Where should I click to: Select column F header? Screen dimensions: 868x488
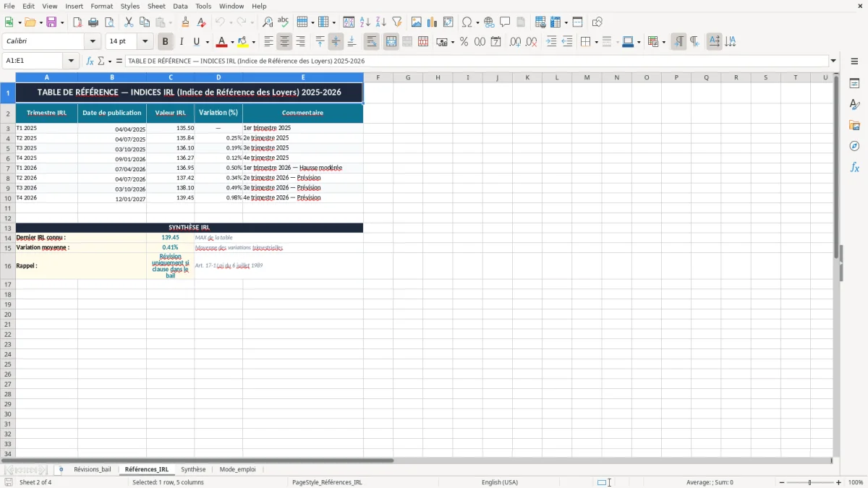[378, 77]
